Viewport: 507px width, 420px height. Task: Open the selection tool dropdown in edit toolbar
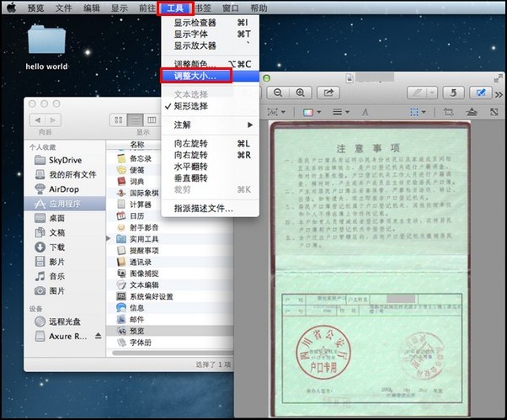[278, 112]
